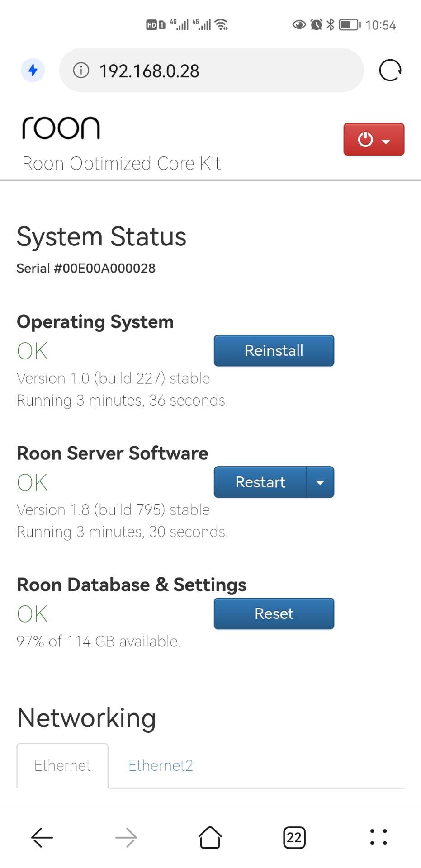
Task: Open the tab switcher showing 22 tabs
Action: click(x=294, y=838)
